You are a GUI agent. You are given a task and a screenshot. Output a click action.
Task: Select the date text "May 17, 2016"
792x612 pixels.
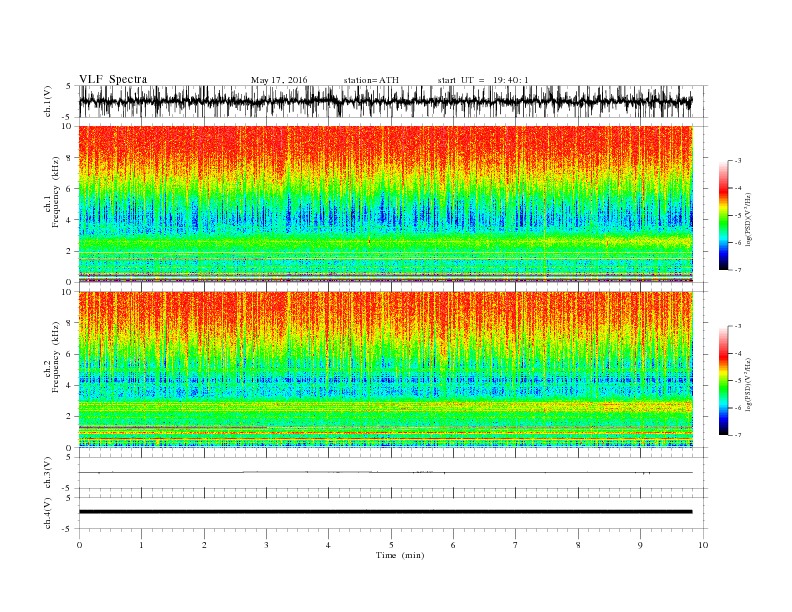tap(279, 80)
